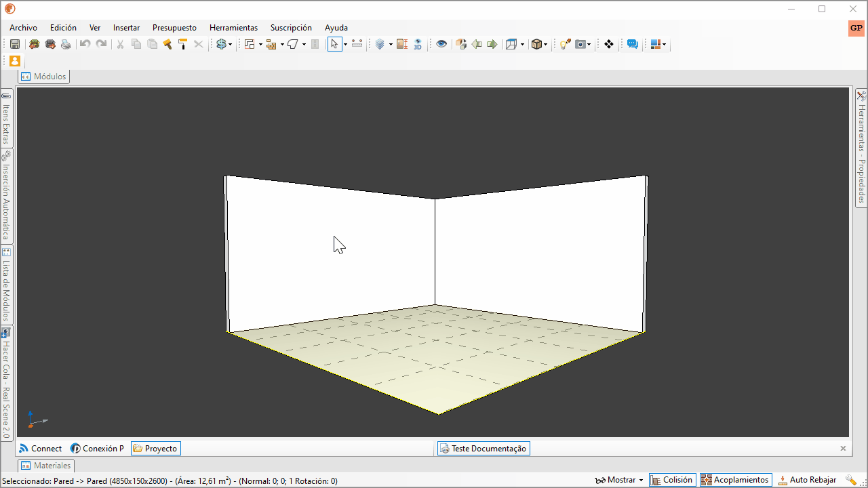Expand the dollar sign budget dropdown arrow
This screenshot has height=488, width=868.
(x=231, y=45)
